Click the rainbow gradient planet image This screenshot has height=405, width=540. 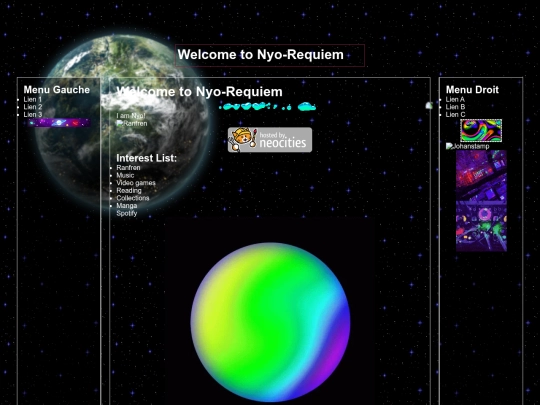pyautogui.click(x=270, y=322)
